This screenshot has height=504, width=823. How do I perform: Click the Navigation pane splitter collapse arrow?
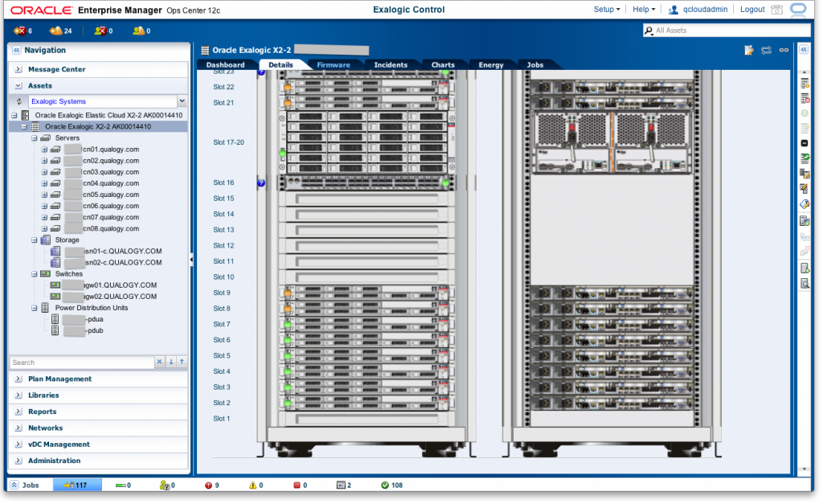(191, 260)
